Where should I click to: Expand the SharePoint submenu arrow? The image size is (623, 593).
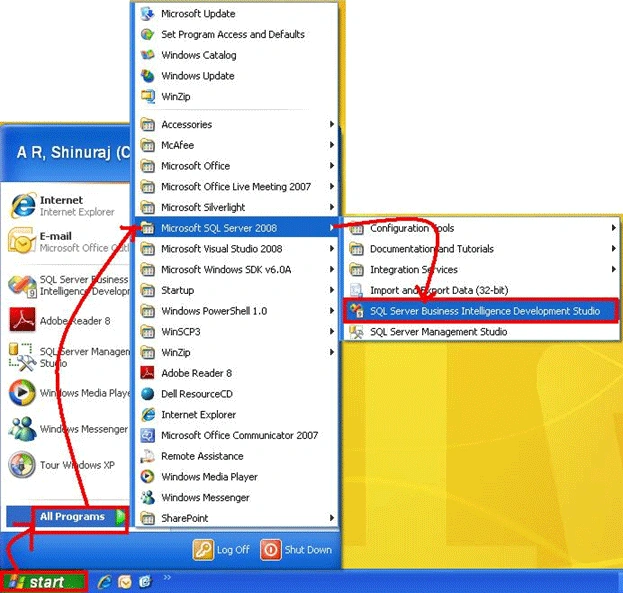[332, 518]
